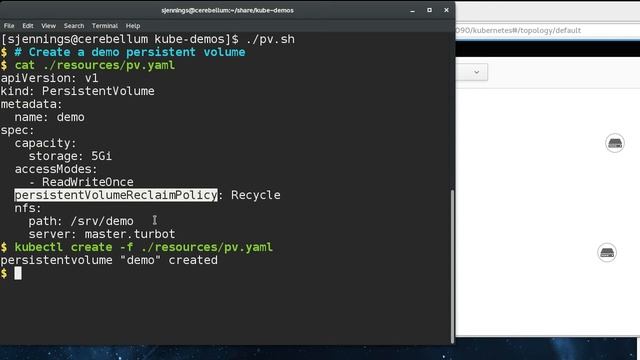Viewport: 640px width, 360px height.
Task: Click 'kubectl create -f ./resources/pv.yaml' command
Action: pos(144,247)
